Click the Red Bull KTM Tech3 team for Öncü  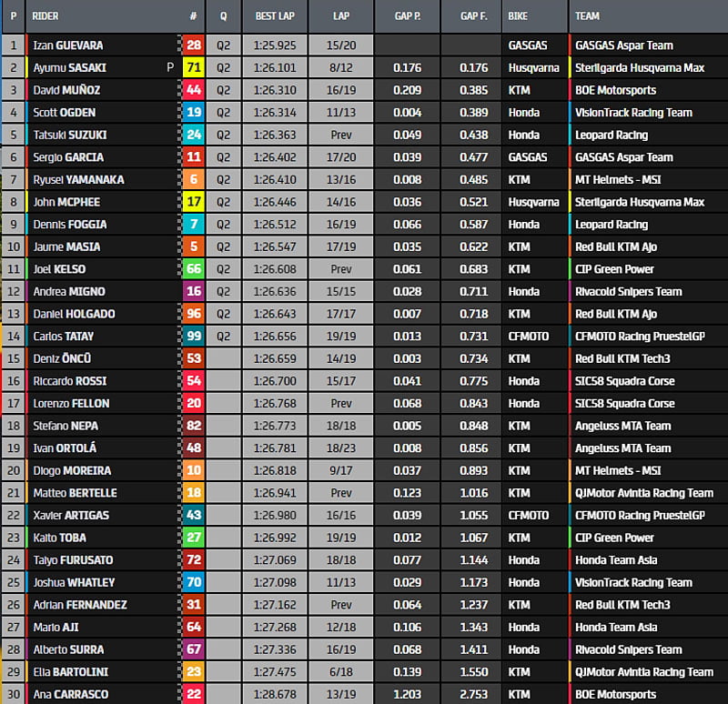coord(622,358)
